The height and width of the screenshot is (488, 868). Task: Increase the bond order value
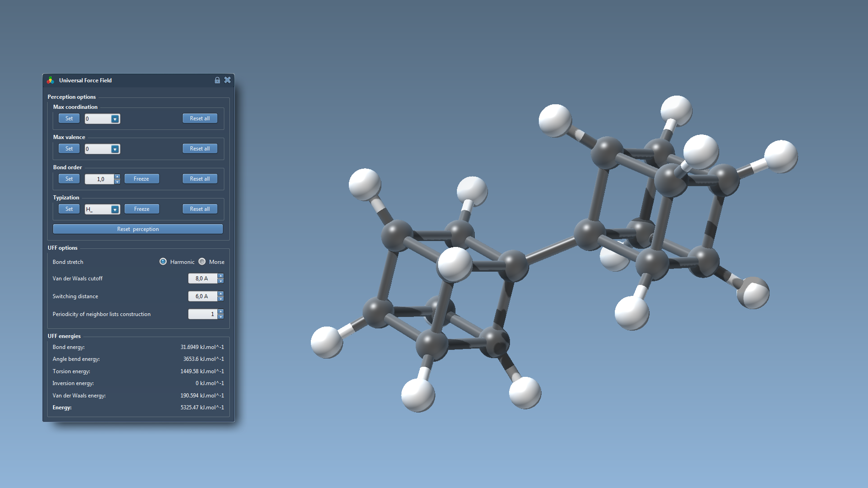(x=117, y=177)
